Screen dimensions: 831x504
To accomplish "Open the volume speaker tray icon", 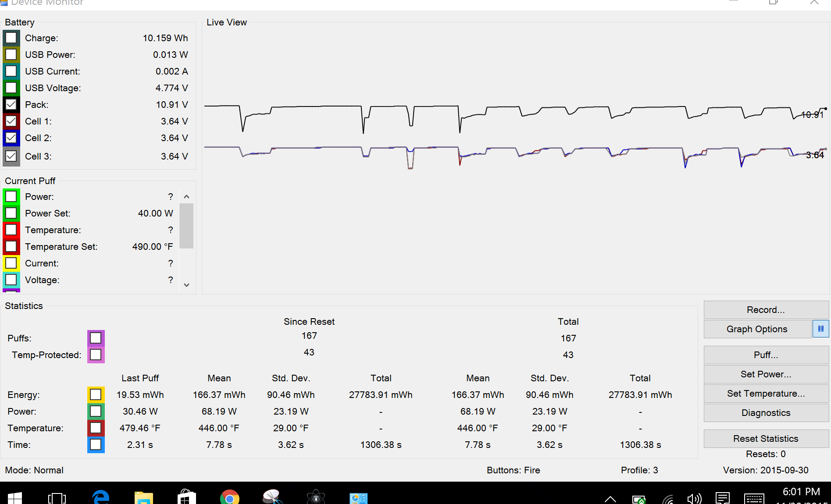I will pyautogui.click(x=694, y=499).
